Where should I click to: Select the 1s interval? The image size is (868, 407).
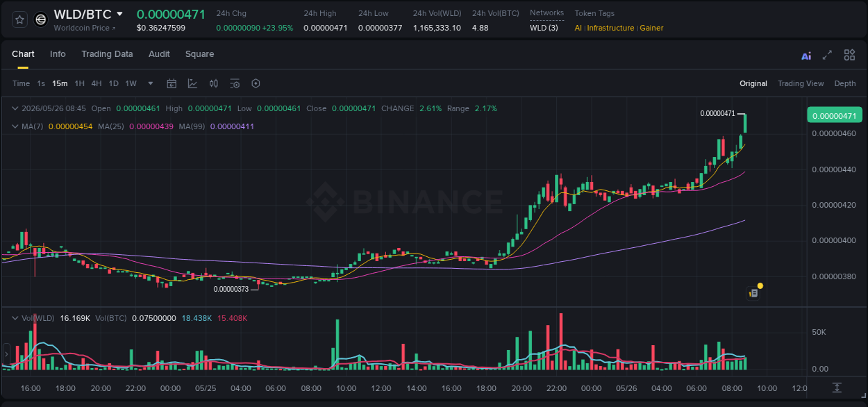[41, 83]
